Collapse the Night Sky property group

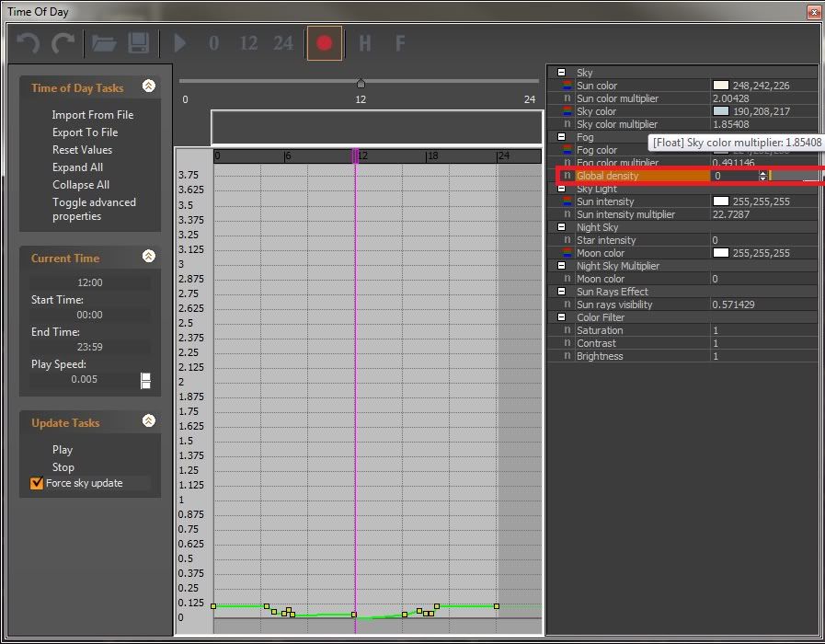[x=561, y=226]
